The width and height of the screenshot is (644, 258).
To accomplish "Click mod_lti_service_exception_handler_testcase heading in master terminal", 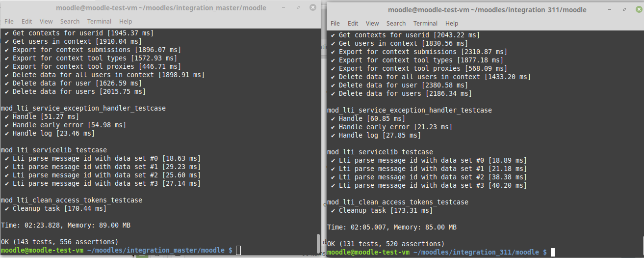I will click(x=83, y=108).
